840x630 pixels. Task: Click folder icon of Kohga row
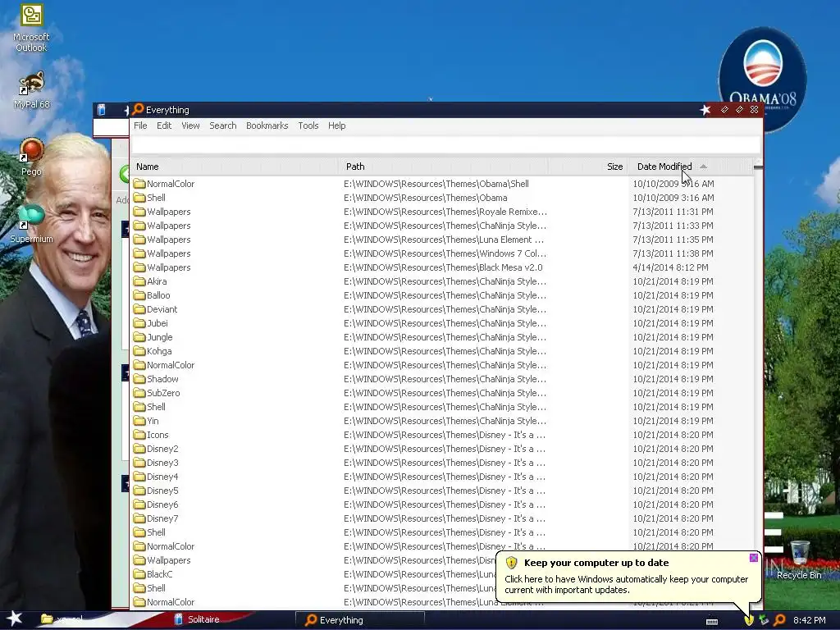point(139,351)
